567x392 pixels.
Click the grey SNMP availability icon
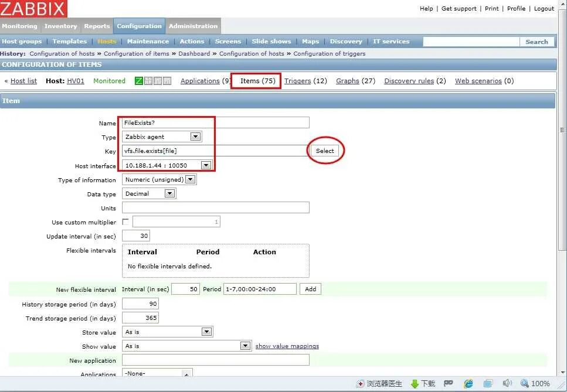click(148, 81)
